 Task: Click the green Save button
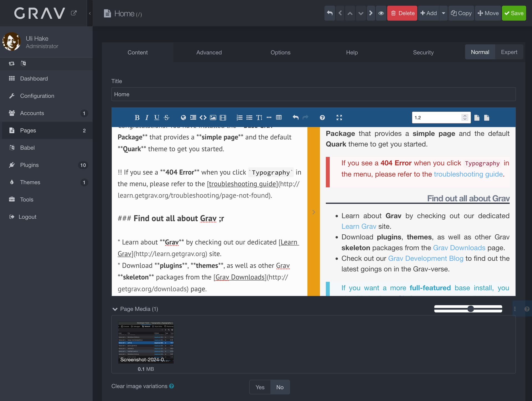[x=514, y=13]
